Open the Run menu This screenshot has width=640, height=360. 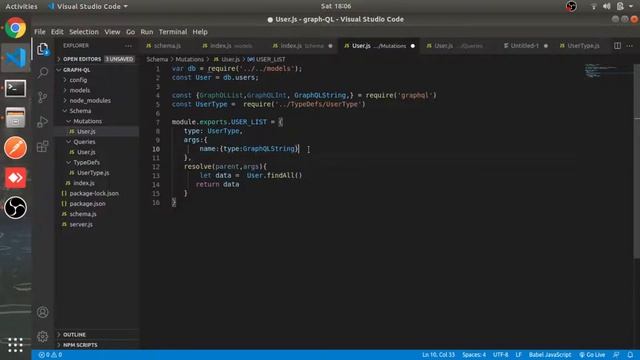[147, 32]
